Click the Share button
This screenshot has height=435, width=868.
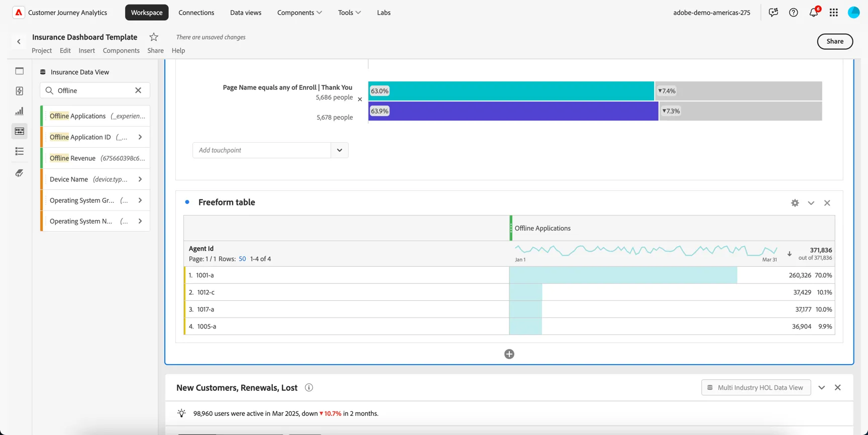(x=835, y=41)
